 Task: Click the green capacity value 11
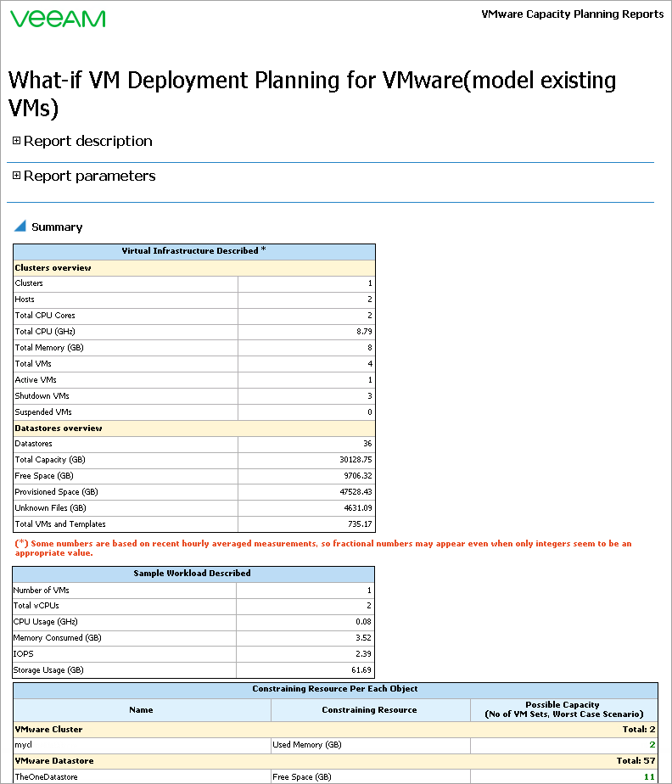649,777
